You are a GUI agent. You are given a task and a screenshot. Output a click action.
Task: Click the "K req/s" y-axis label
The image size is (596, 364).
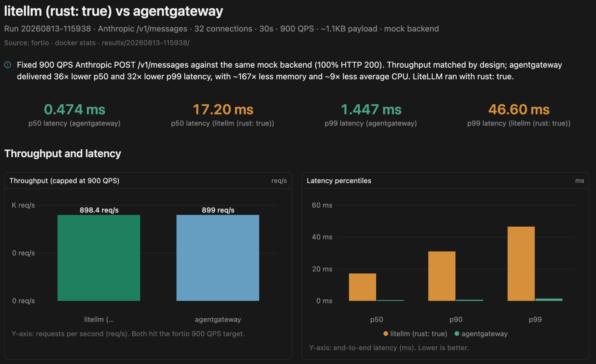coord(23,205)
